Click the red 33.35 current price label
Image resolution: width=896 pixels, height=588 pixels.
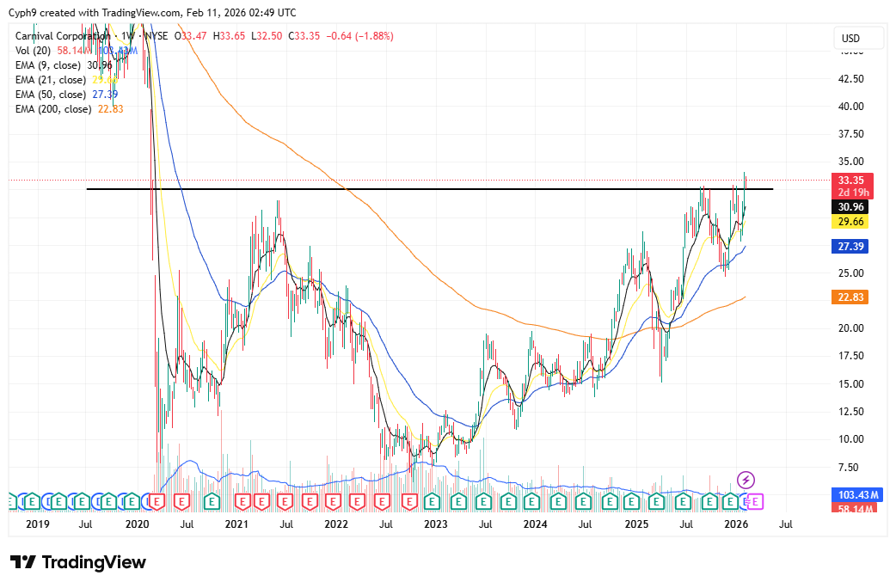(x=851, y=180)
